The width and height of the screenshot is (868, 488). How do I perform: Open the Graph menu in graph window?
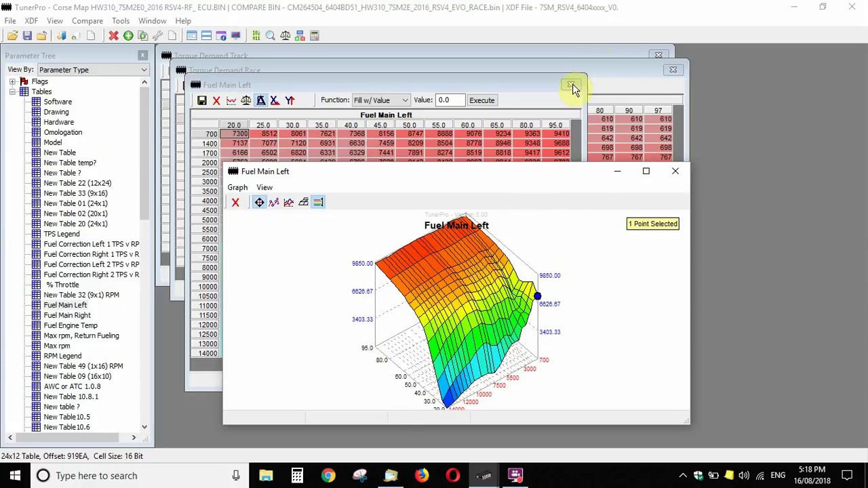click(237, 187)
